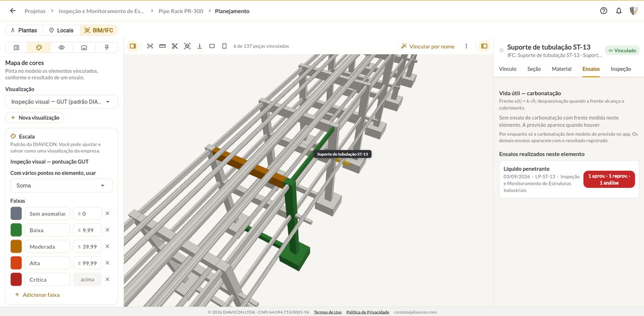Open the Seção tab
Screen dimensions: 644x316
point(534,69)
